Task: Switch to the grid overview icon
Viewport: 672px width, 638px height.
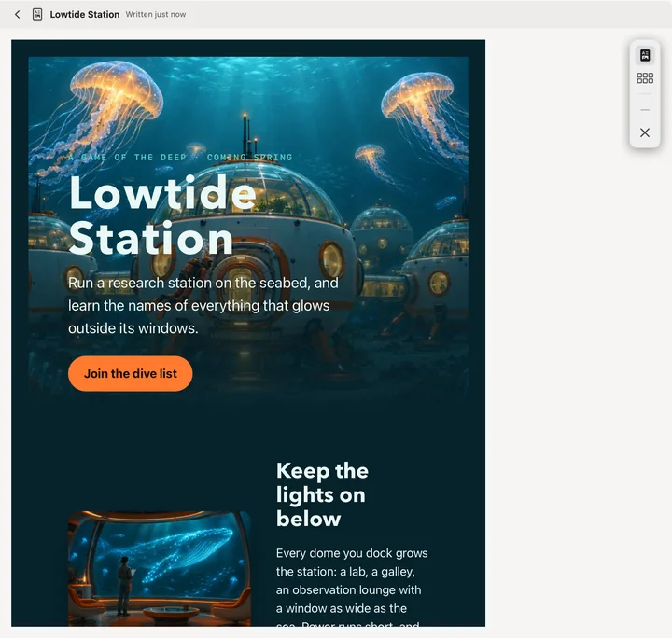Action: click(645, 78)
